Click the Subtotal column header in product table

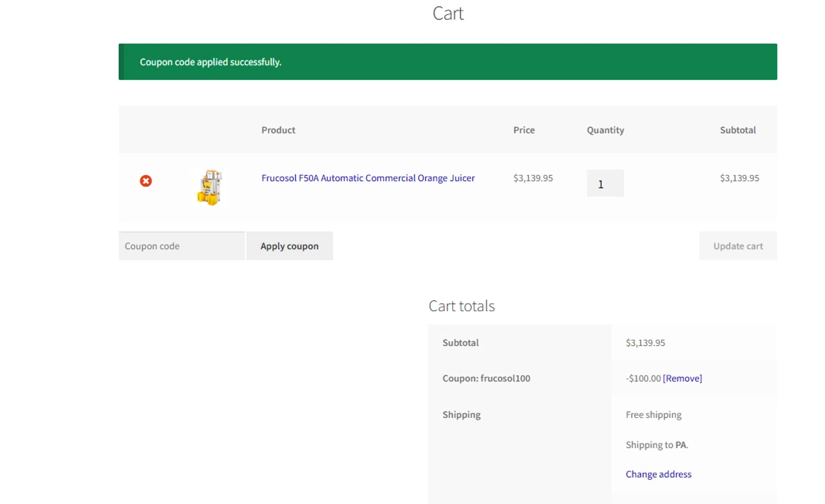(738, 130)
